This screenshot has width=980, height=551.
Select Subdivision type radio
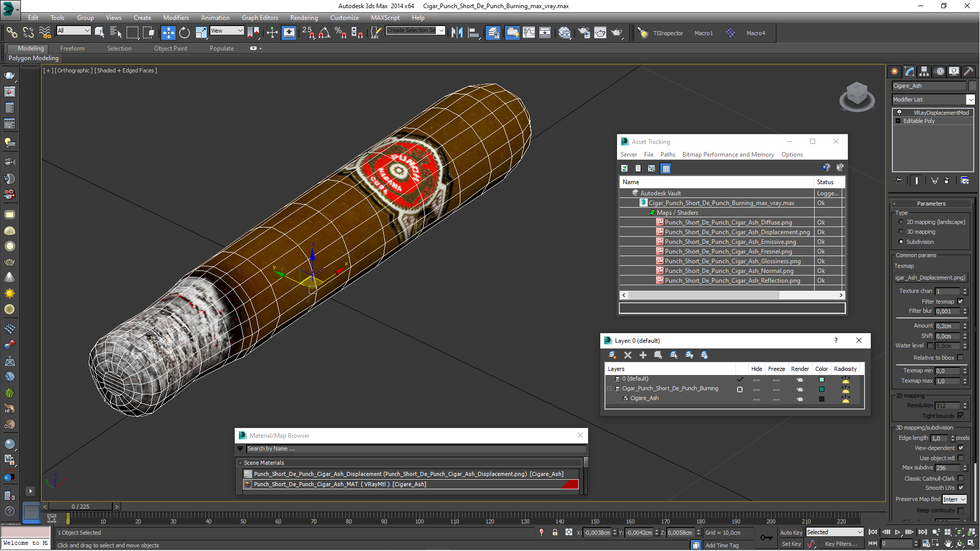coord(901,242)
